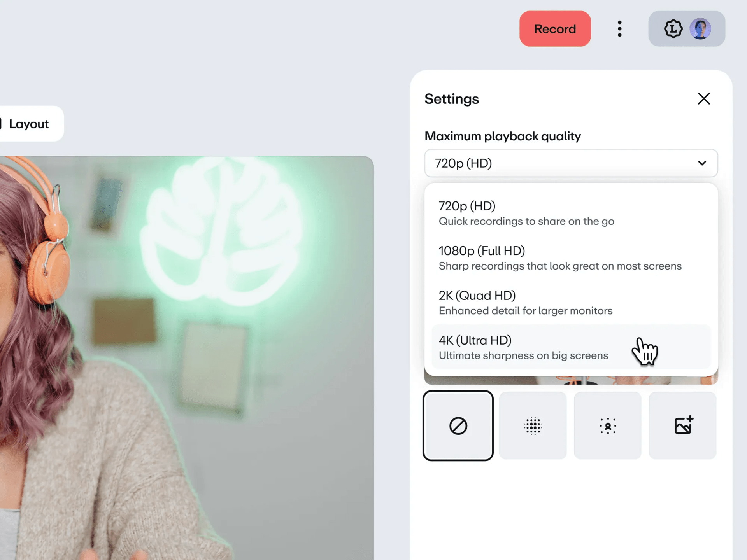Open the user profile avatar
Viewport: 747px width, 560px height.
(700, 29)
